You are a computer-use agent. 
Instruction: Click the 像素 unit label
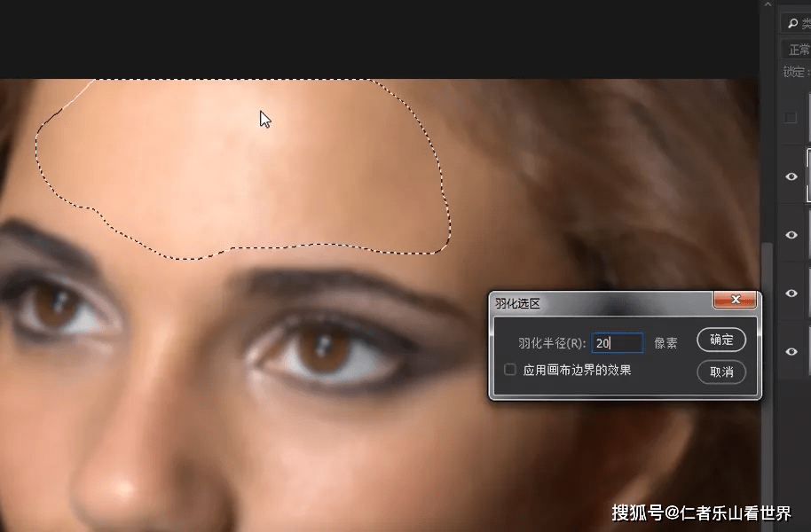[x=665, y=343]
